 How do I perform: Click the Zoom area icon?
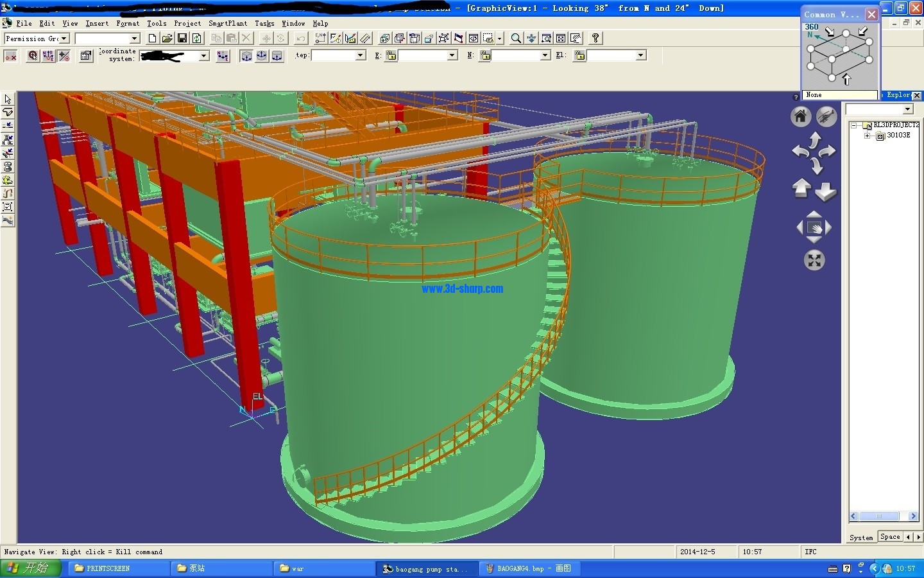546,39
